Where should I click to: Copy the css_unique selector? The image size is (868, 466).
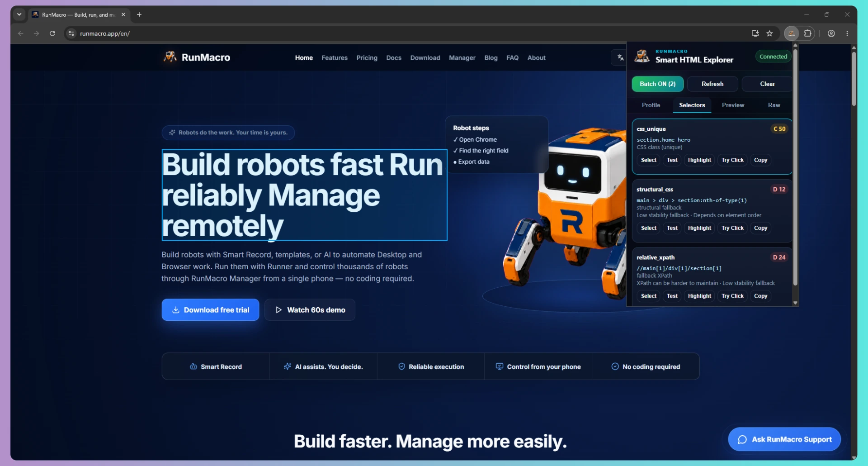tap(760, 160)
